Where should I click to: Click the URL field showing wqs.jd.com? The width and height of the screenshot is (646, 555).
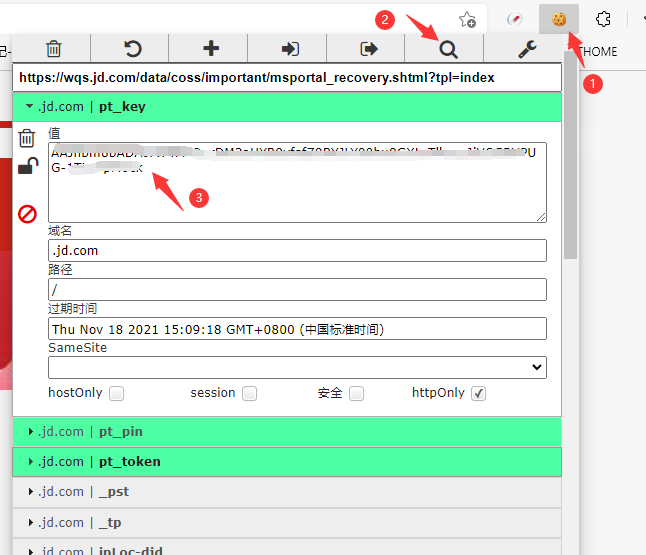(287, 77)
